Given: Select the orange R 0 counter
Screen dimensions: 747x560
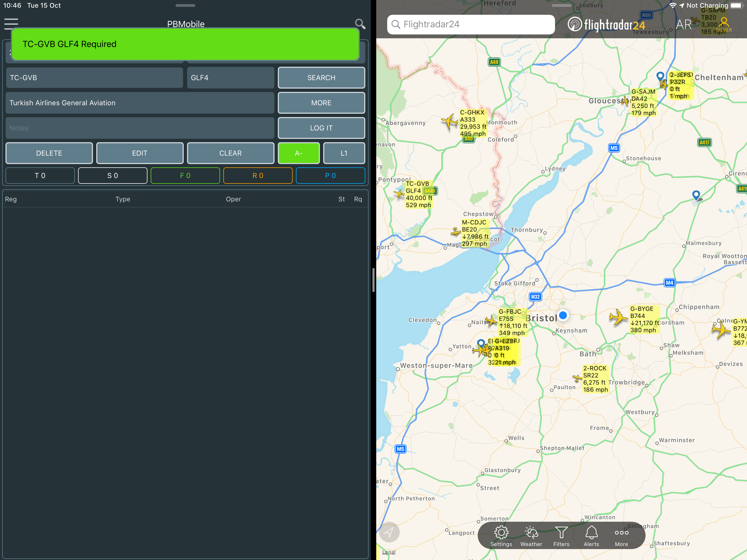Looking at the screenshot, I should coord(258,176).
